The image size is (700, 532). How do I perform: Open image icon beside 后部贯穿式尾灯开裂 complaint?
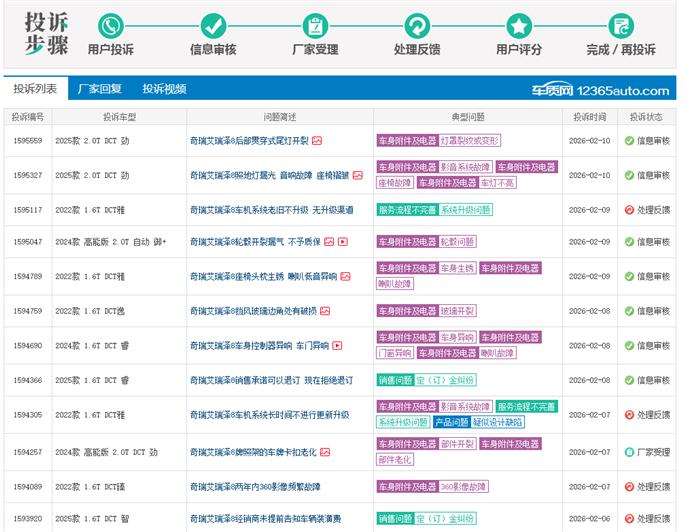pyautogui.click(x=317, y=141)
